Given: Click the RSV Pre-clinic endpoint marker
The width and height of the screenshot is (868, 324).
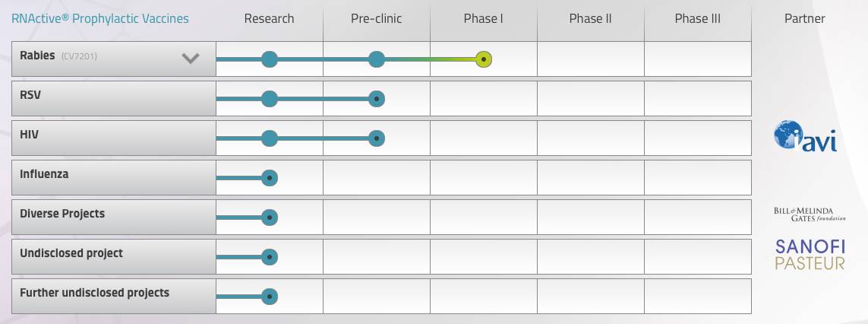Looking at the screenshot, I should [377, 99].
